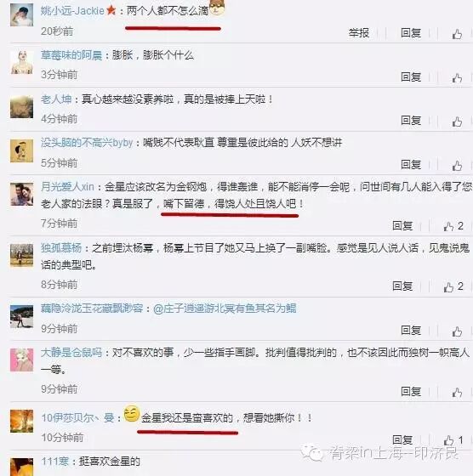Click avatar of 大静是仓鼠吗

click(x=21, y=360)
